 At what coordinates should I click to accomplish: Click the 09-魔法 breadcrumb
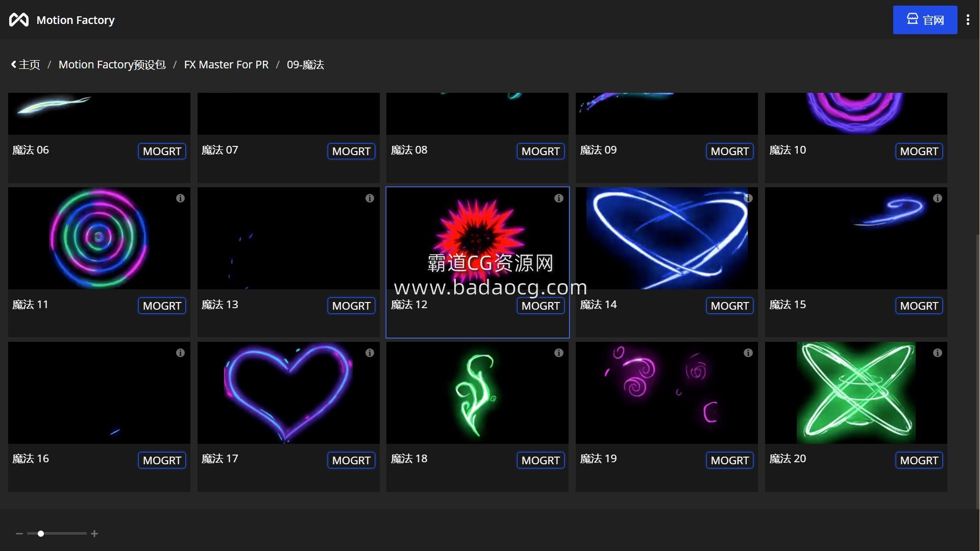click(x=305, y=65)
